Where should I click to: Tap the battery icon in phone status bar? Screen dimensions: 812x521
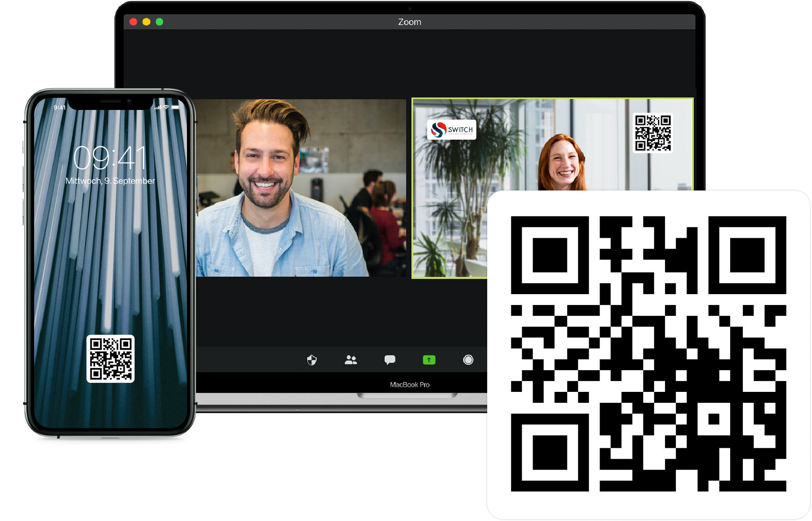point(176,107)
